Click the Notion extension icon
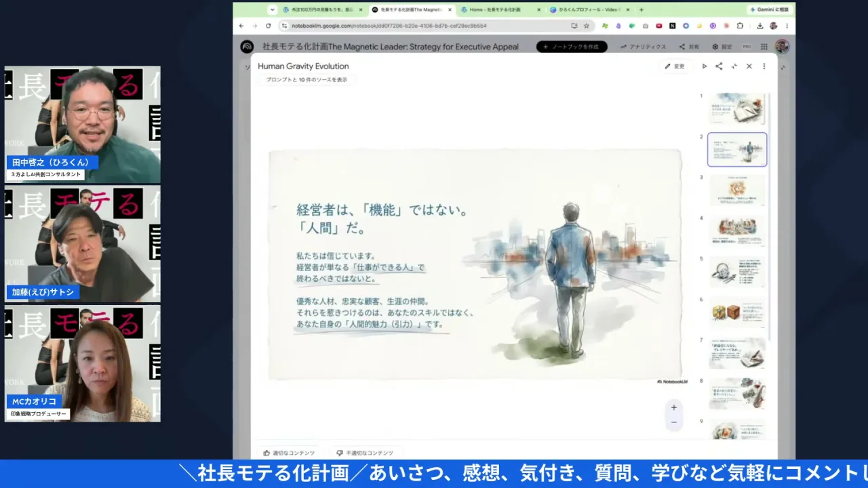The height and width of the screenshot is (488, 868). click(672, 26)
